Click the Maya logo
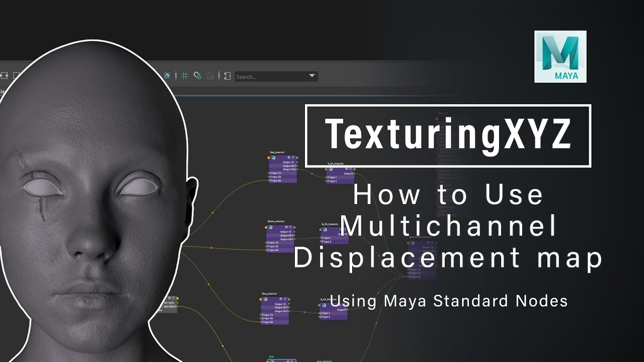This screenshot has width=644, height=362. pos(560,57)
